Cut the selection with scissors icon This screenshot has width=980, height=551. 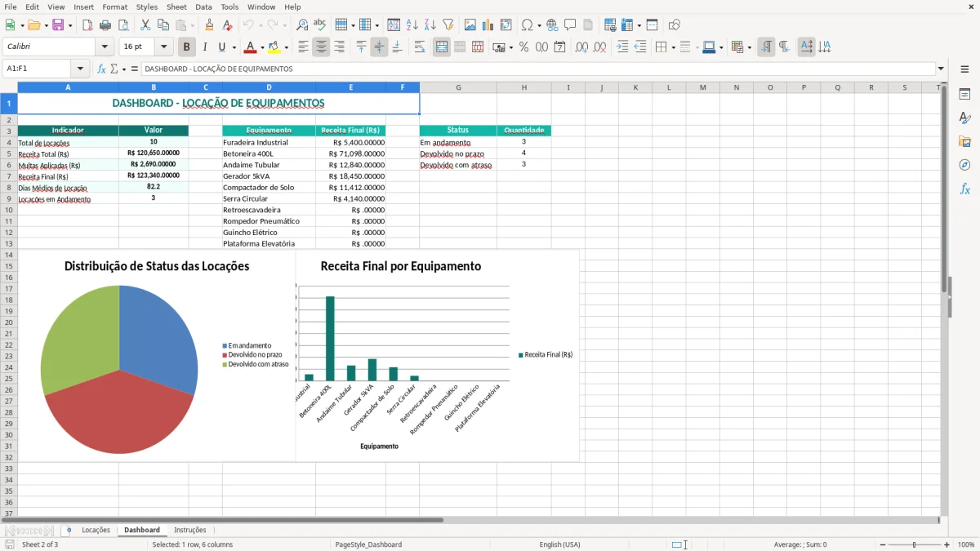coord(145,25)
